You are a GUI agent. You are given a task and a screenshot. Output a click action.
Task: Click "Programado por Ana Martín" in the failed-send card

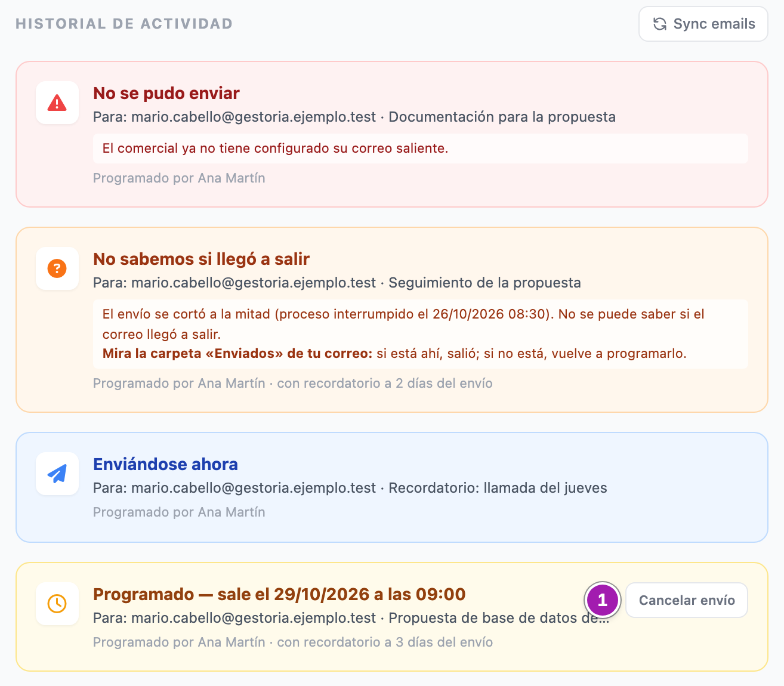(179, 178)
